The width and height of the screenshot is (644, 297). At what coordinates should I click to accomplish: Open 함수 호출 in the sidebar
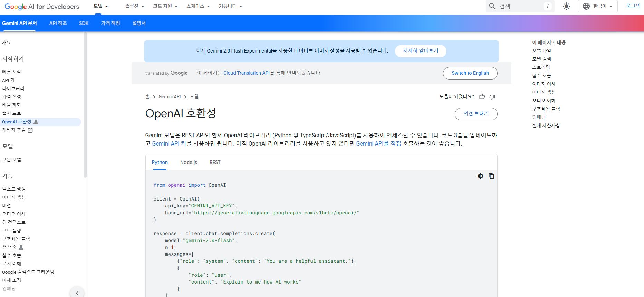pos(12,256)
